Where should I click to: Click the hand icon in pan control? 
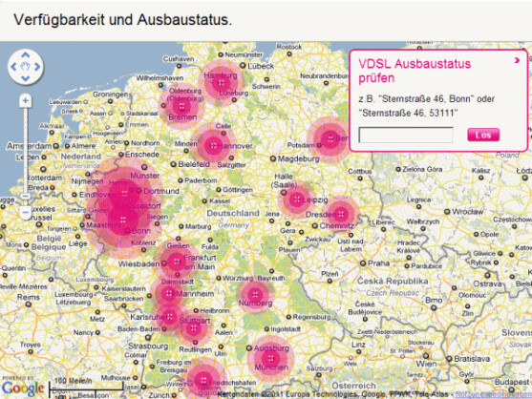[26, 67]
